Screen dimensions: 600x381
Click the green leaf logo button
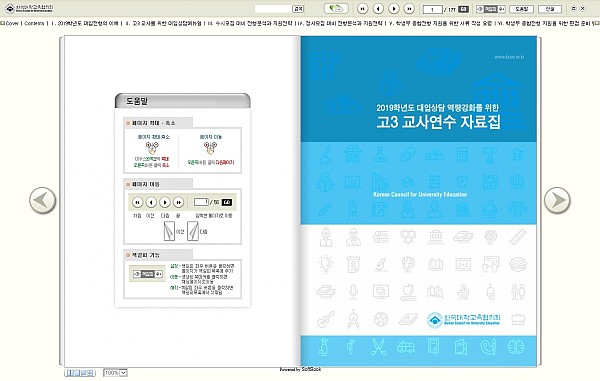pyautogui.click(x=336, y=8)
